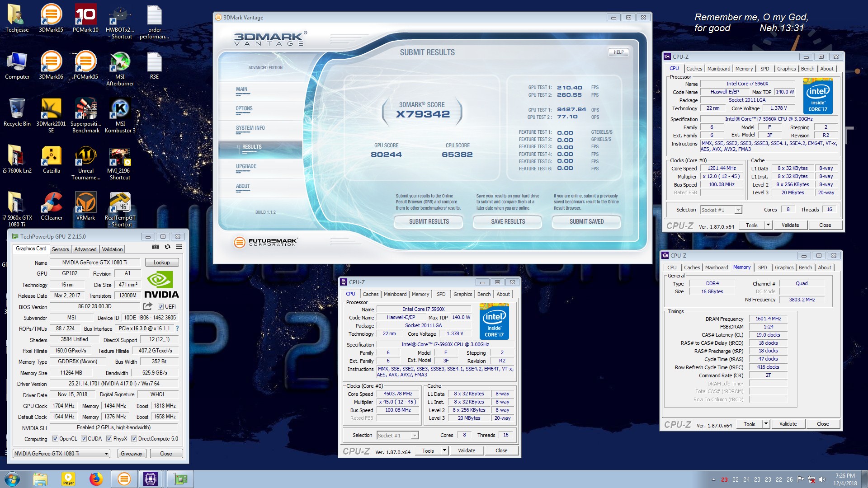Expand Tools arrow in top-right CPU-Z
This screenshot has width=868, height=488.
768,225
